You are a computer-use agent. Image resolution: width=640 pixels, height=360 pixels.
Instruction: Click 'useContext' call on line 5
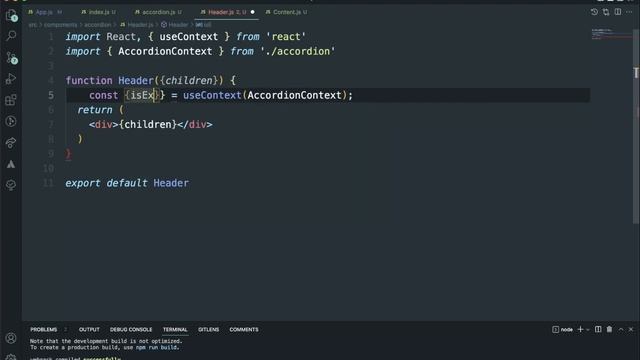click(212, 95)
